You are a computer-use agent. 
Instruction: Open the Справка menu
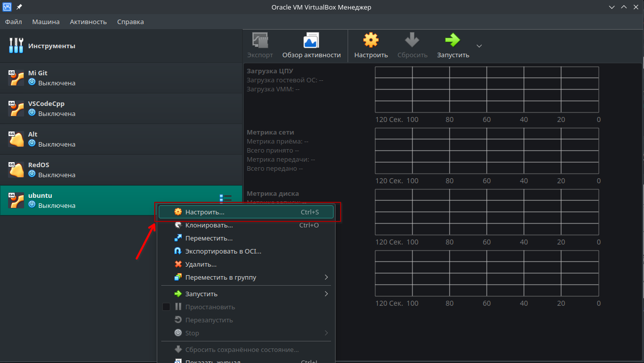(130, 22)
